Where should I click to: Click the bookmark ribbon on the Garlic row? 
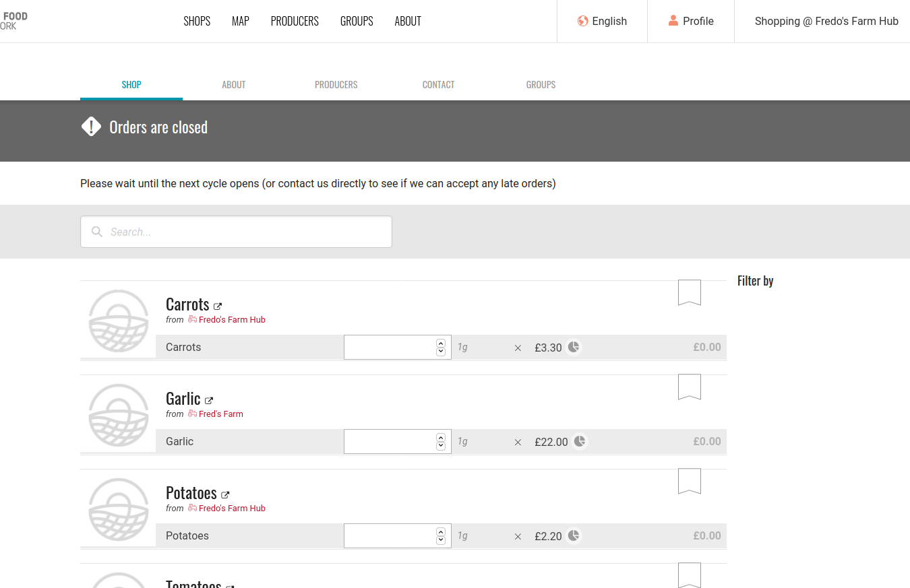(x=690, y=387)
